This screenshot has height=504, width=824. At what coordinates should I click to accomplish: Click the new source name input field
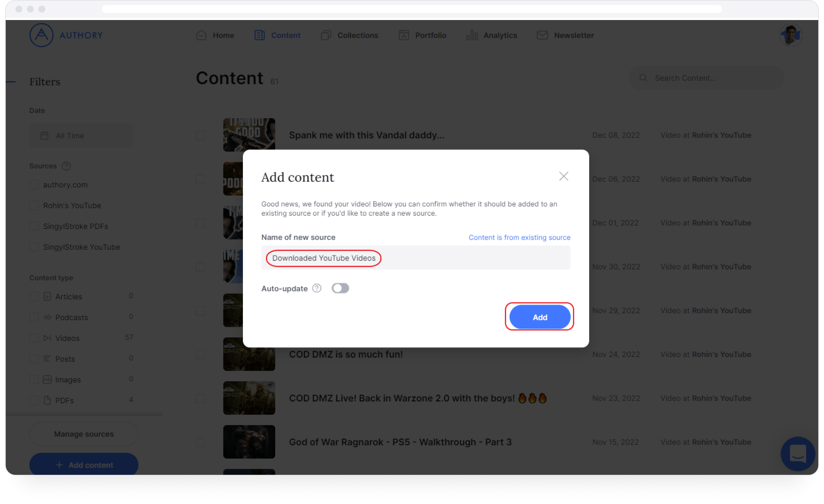[415, 258]
